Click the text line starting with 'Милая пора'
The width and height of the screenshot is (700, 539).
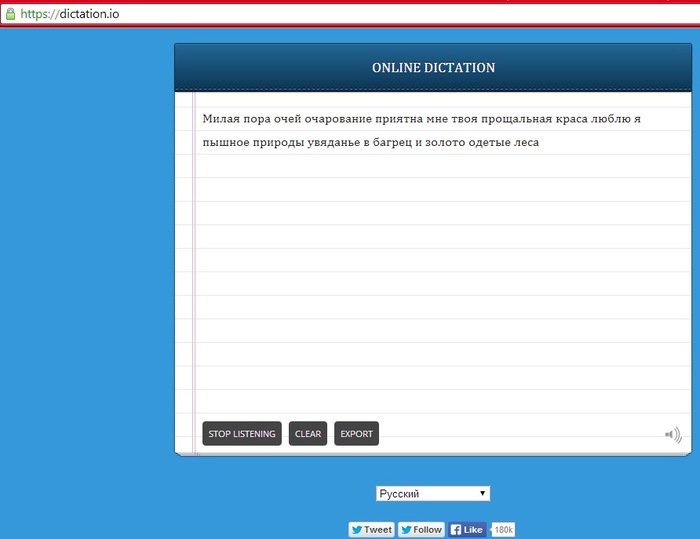tap(421, 119)
